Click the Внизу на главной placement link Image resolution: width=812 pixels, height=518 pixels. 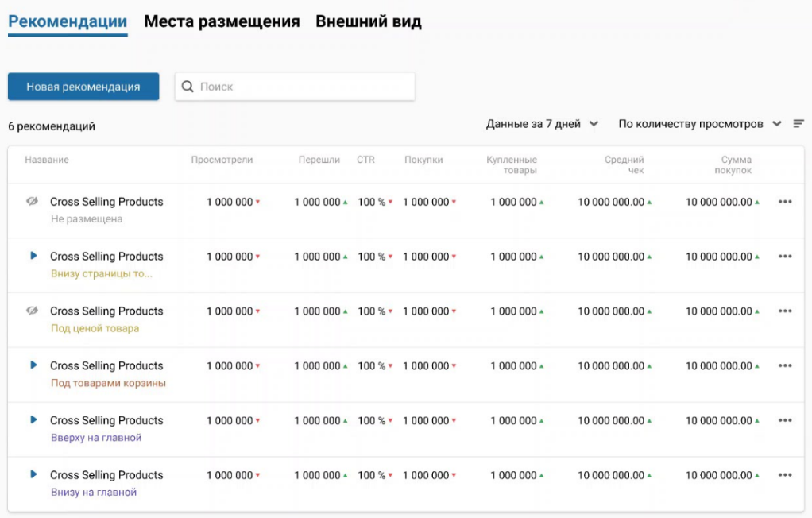(94, 493)
